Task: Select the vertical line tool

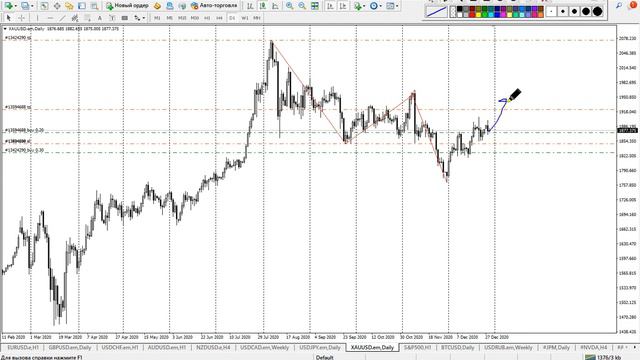Action: (37, 18)
